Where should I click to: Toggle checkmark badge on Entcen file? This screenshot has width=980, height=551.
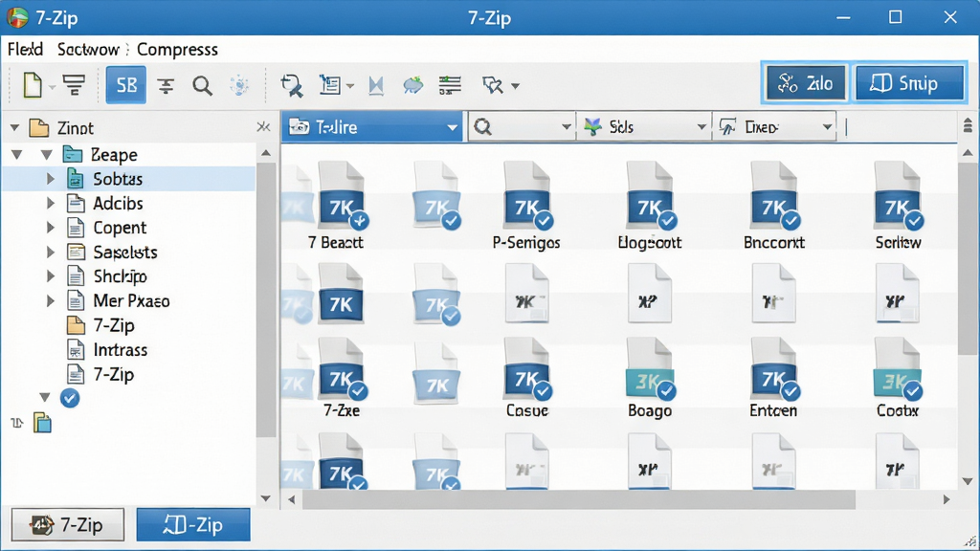[791, 391]
